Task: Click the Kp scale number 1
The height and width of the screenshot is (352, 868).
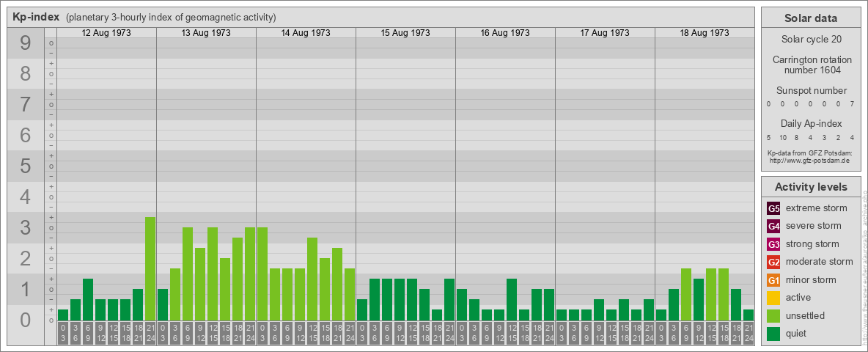Action: coord(26,290)
